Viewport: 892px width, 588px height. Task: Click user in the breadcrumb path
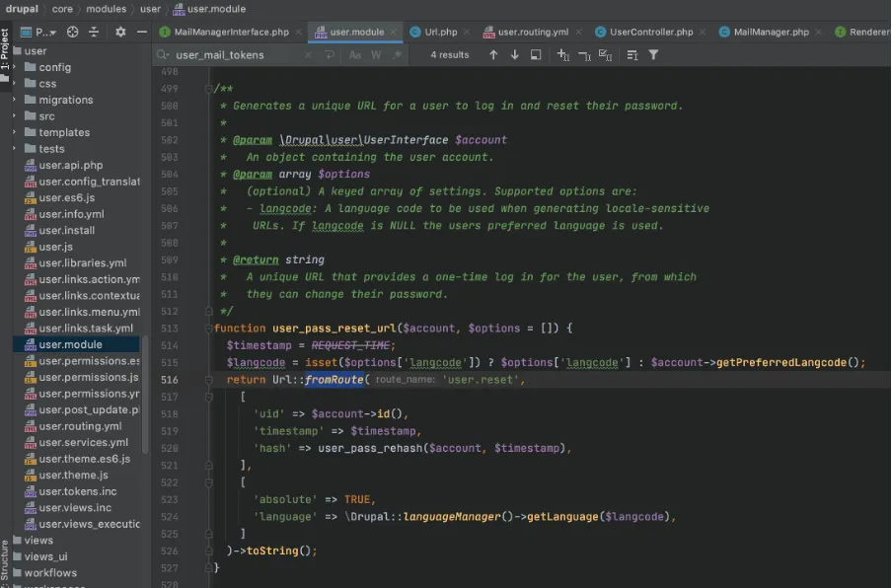pos(150,9)
